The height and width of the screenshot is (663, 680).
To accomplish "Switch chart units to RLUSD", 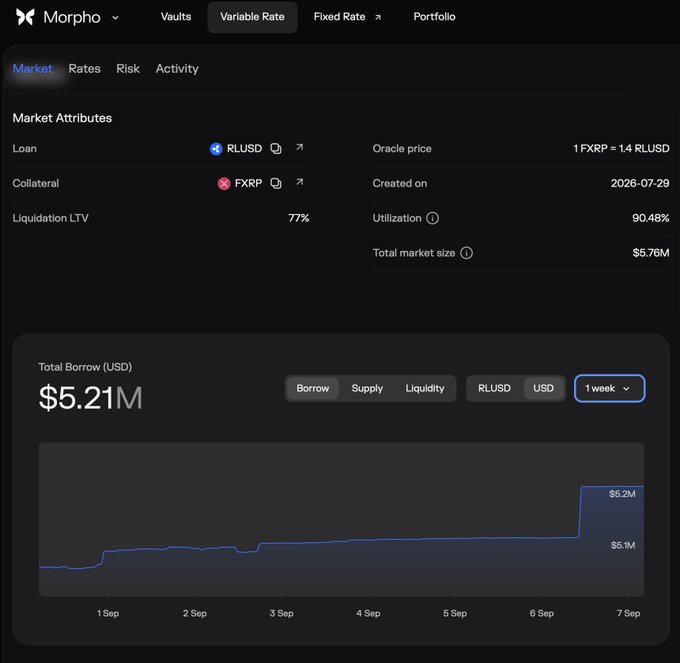I will [494, 388].
